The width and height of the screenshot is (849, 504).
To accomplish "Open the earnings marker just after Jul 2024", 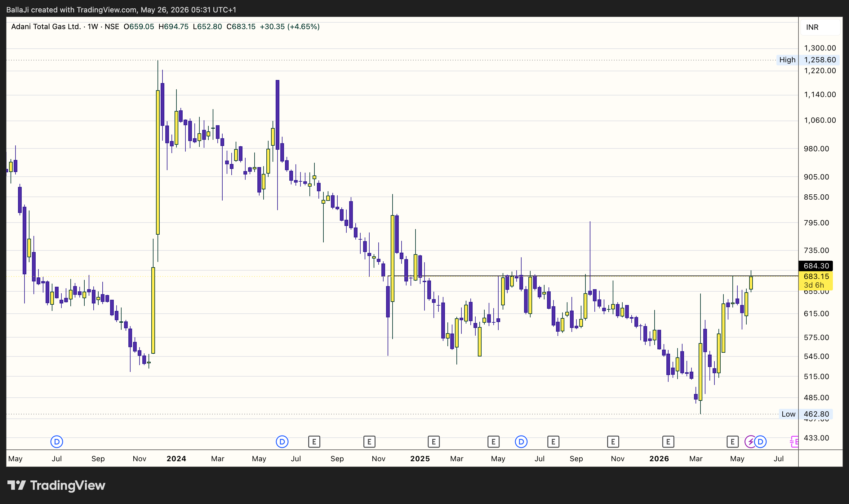I will click(314, 442).
